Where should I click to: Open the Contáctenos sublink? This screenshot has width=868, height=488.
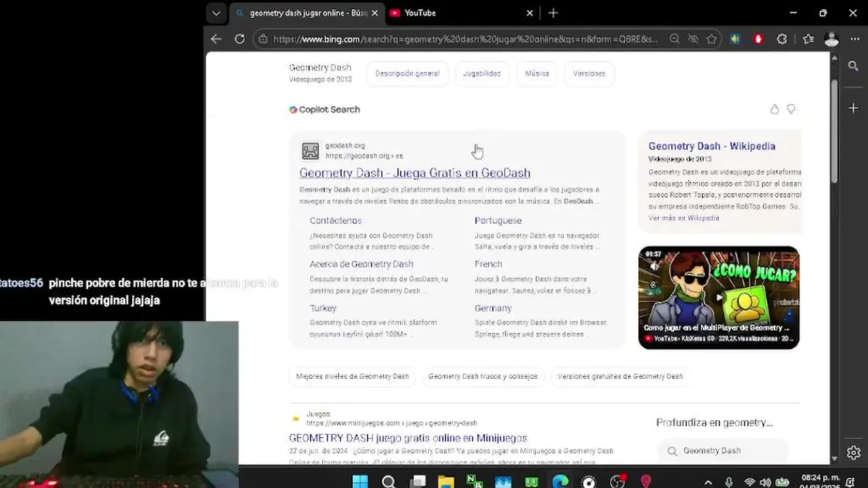336,220
